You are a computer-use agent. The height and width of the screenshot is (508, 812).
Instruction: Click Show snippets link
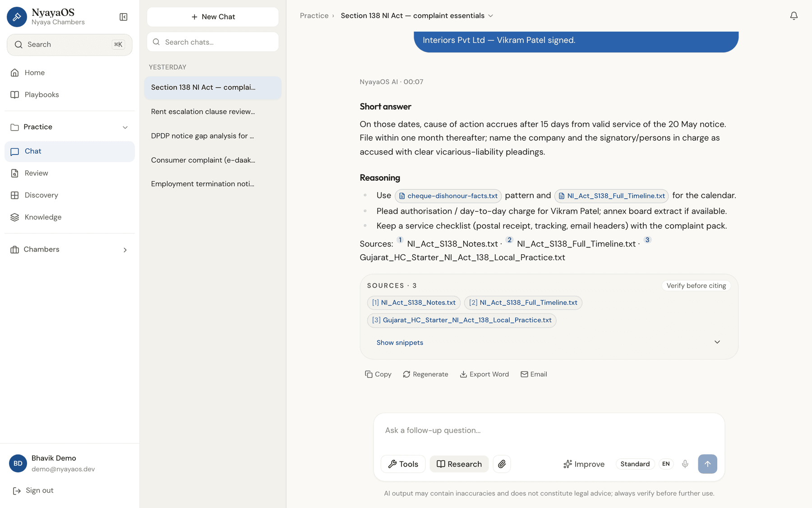click(x=400, y=343)
